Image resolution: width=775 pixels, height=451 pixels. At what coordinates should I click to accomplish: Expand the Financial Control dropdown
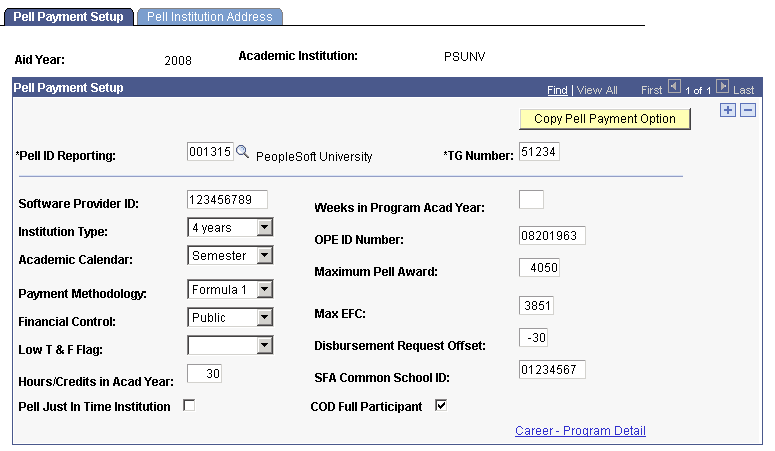[264, 318]
